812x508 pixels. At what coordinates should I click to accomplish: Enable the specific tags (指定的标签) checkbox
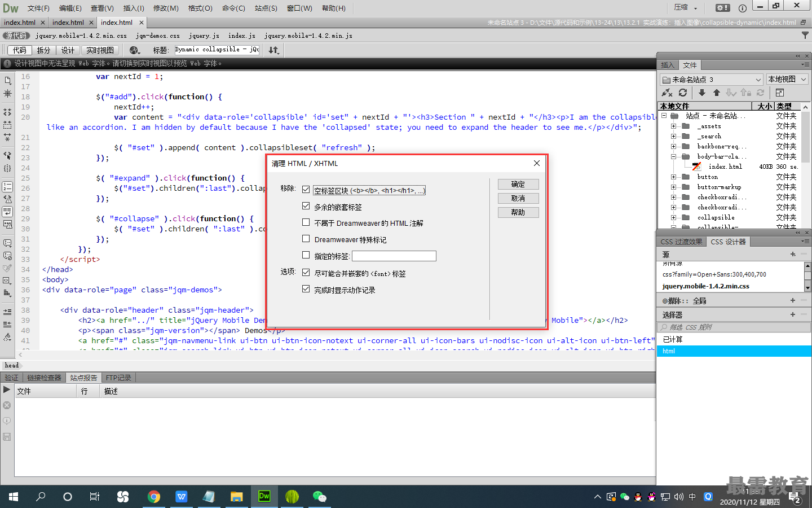coord(306,255)
